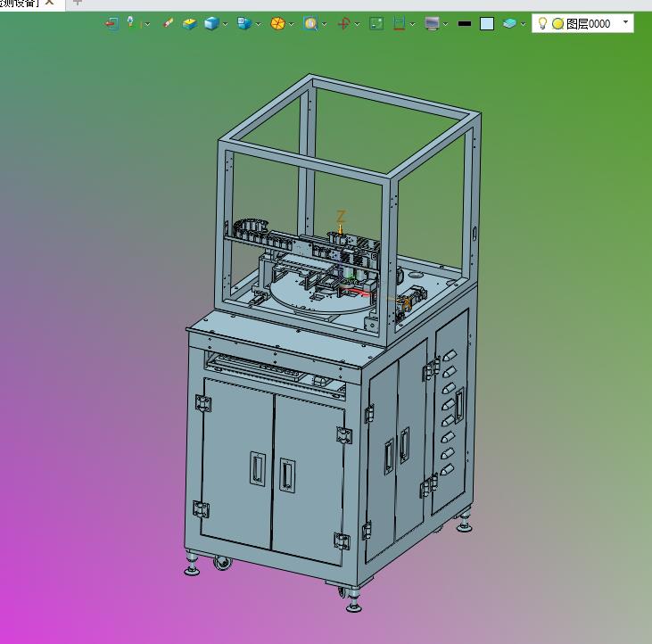Screen dimensions: 652x644
Task: Expand the view orientation cube dropdown
Action: click(x=259, y=24)
